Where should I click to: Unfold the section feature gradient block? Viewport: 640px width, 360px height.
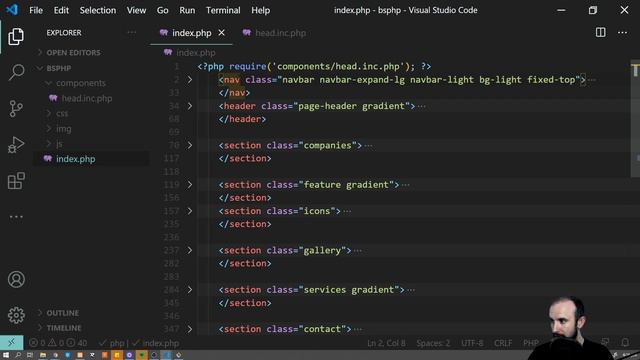coord(190,185)
